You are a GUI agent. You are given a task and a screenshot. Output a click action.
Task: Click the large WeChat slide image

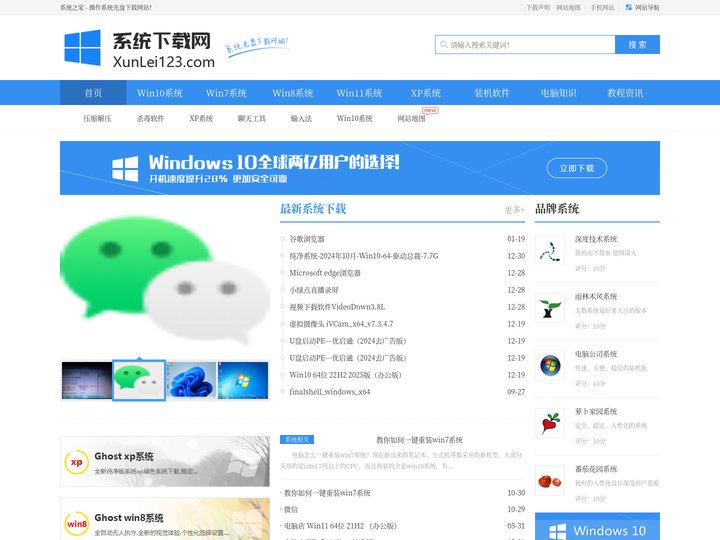(165, 280)
